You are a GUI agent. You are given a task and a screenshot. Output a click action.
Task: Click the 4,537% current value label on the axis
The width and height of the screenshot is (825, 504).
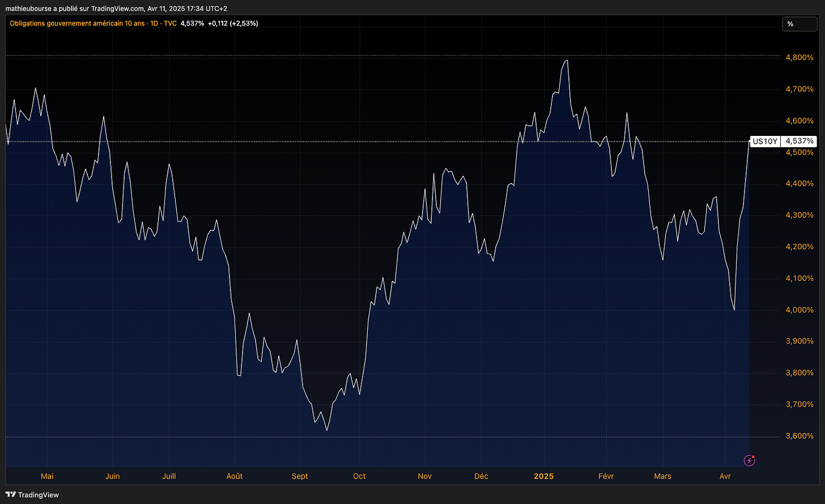(799, 141)
